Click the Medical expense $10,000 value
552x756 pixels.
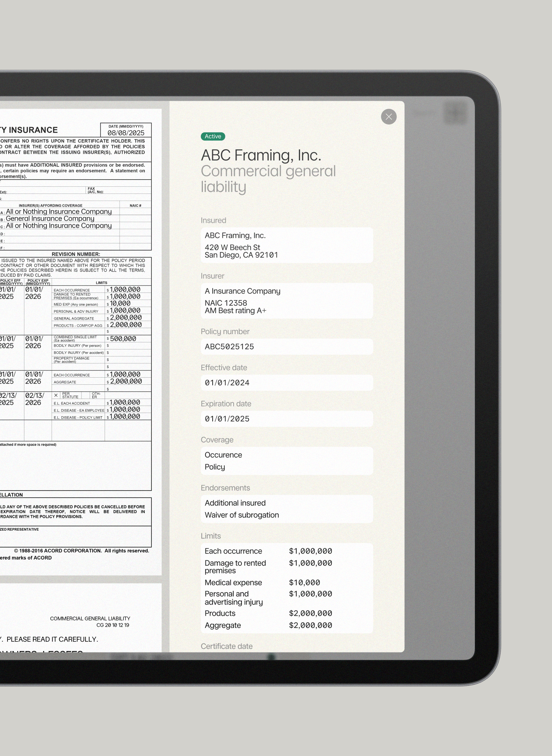point(304,582)
